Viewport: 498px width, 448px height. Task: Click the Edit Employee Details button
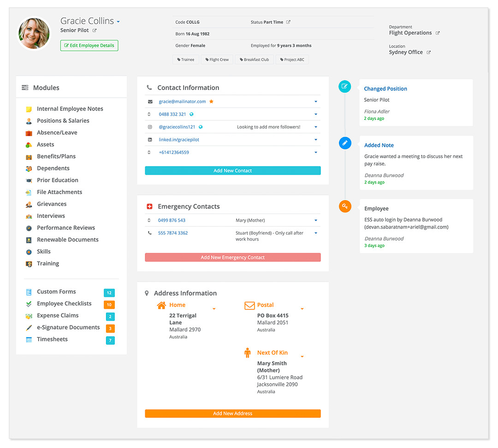[x=89, y=45]
